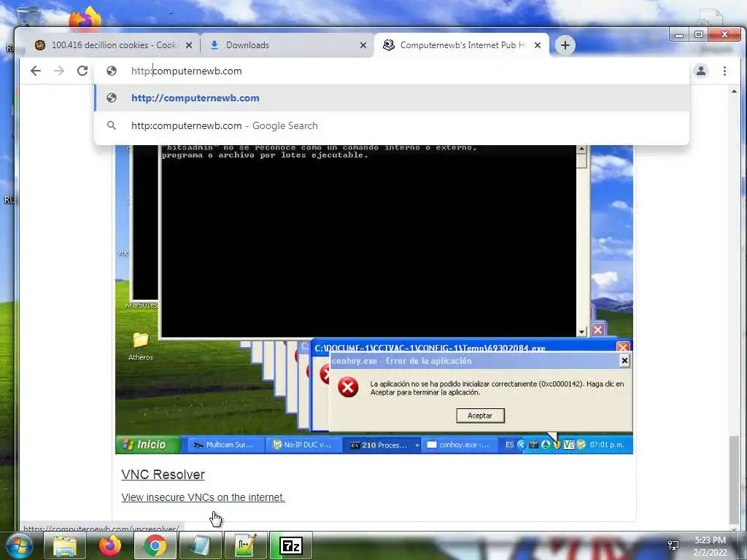Choose the http://computernewb.com URL suggestion

[392, 98]
